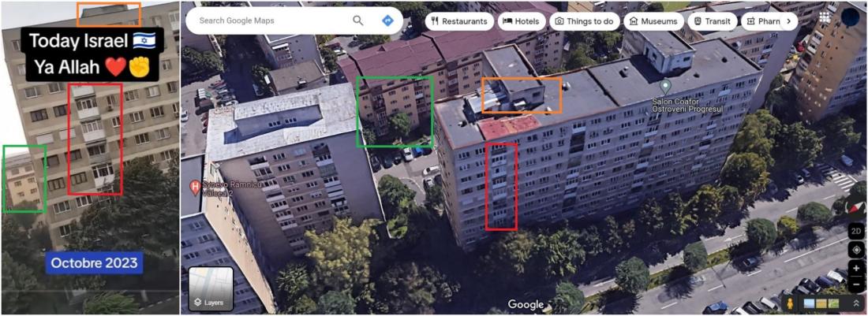
Task: Click the compass to reset orientation
Action: point(856,206)
